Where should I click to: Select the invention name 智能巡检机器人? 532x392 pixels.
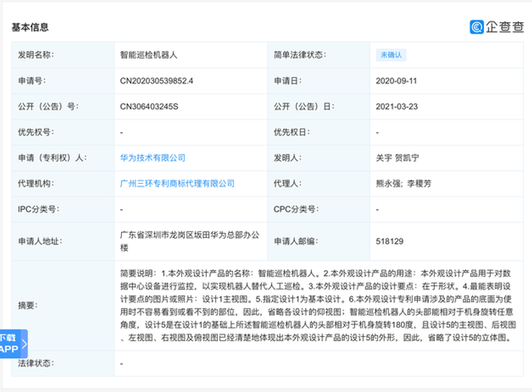[148, 55]
